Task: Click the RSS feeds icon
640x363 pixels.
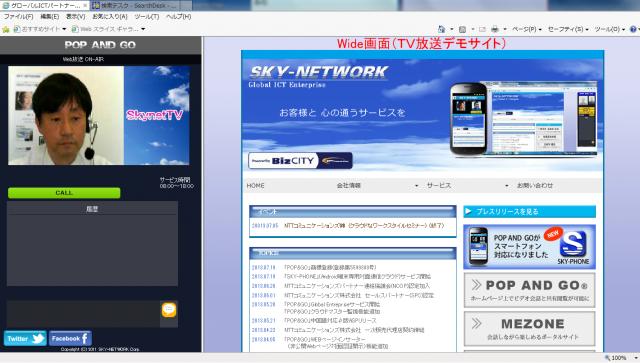Action: 462,29
